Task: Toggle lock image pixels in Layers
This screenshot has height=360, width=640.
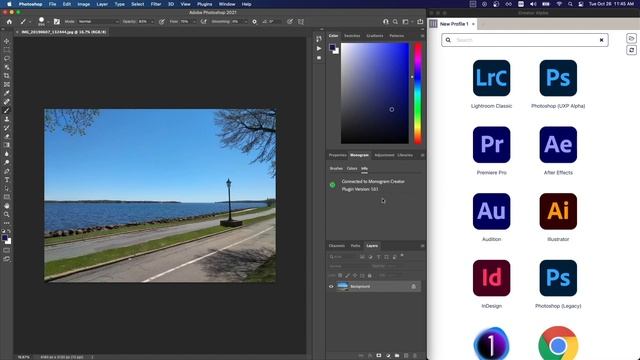Action: [x=347, y=276]
